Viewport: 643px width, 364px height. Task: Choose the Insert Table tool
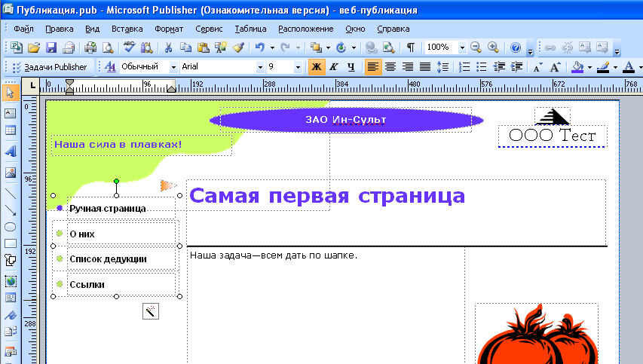click(x=11, y=131)
